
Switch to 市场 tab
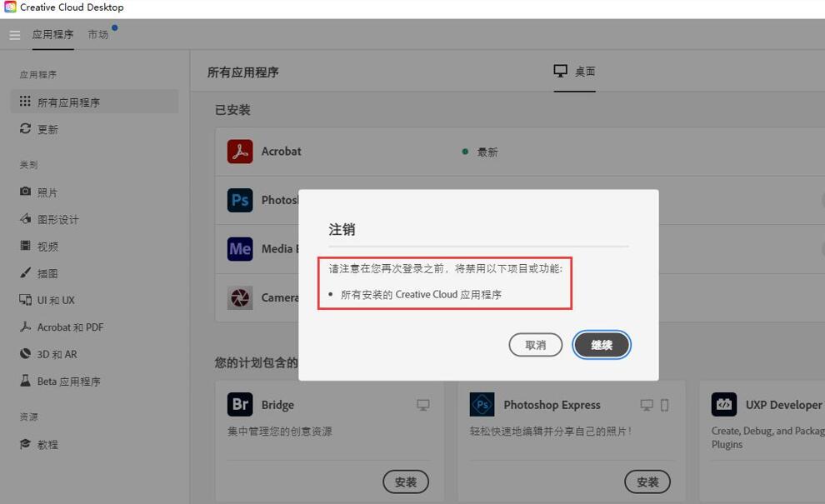click(x=98, y=35)
